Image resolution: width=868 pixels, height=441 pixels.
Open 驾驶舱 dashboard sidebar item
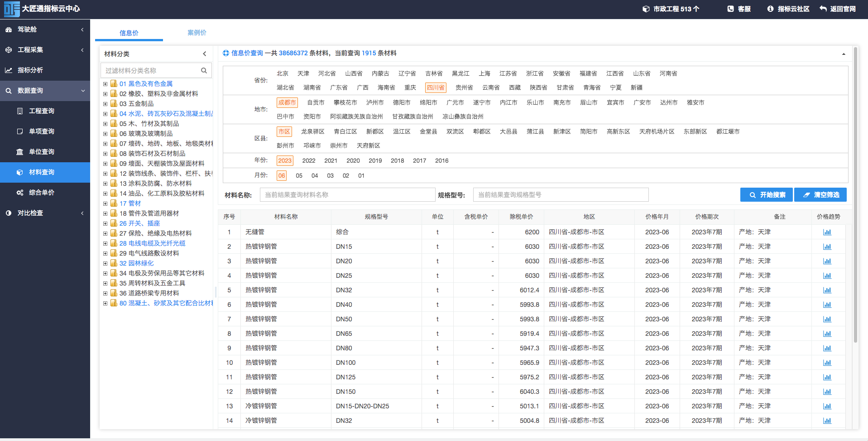click(x=45, y=29)
